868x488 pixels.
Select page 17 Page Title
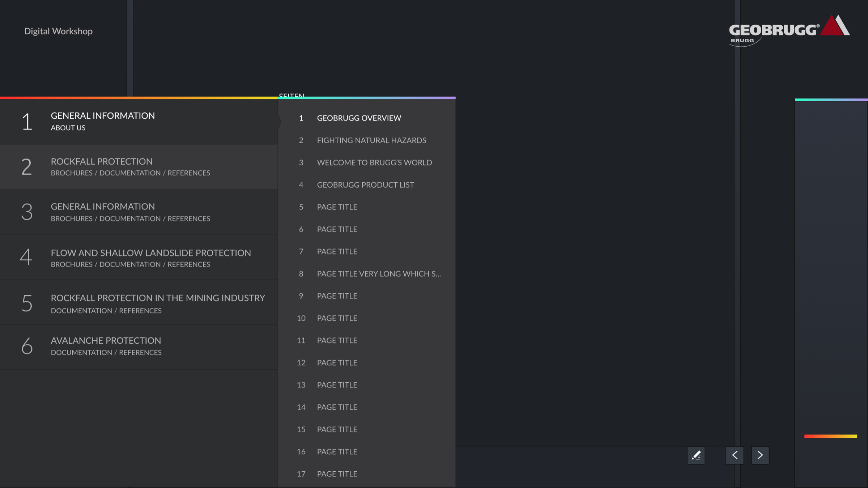point(366,474)
